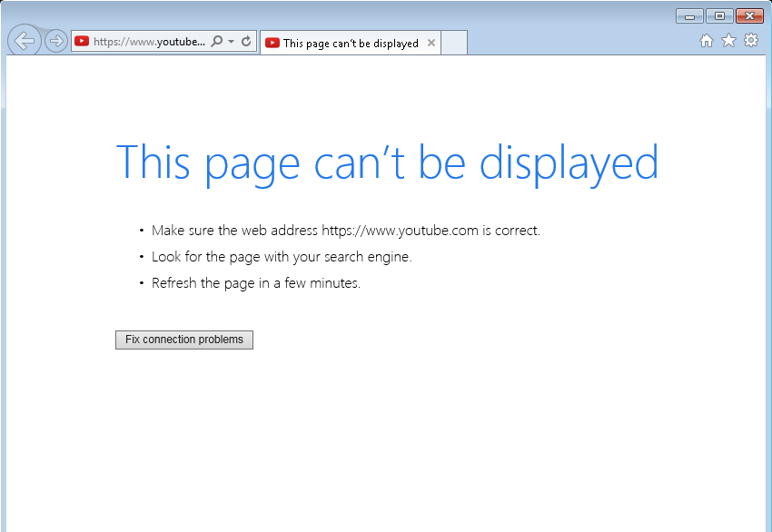Minimize the browser window

point(689,16)
